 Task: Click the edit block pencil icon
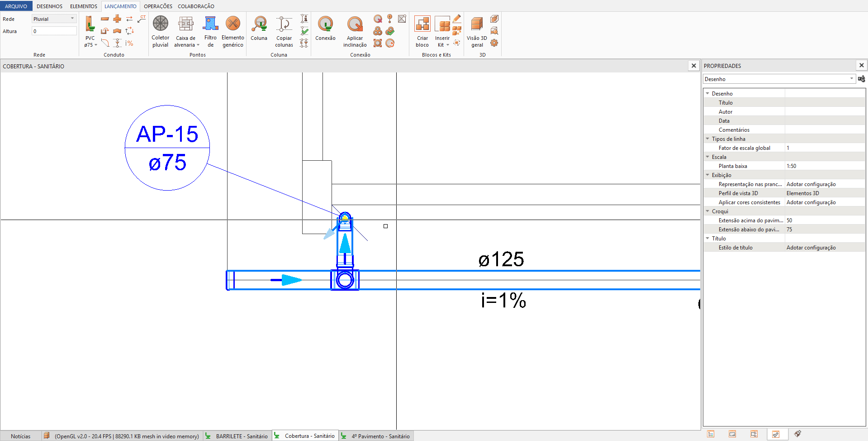(x=457, y=19)
